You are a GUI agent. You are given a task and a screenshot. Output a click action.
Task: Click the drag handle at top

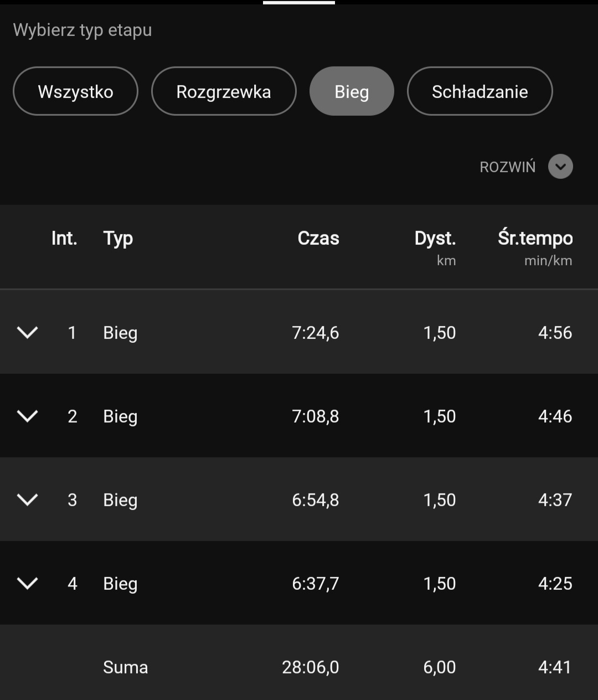(x=299, y=3)
